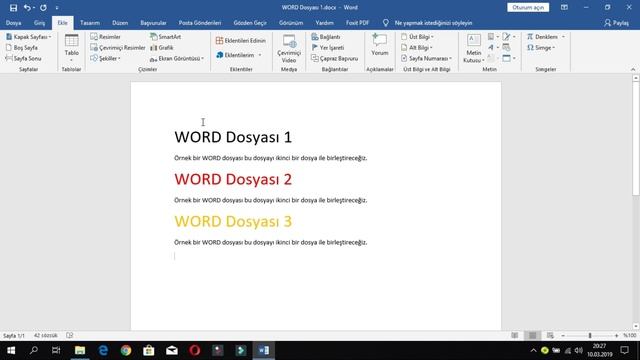Insert a Bağlantı hyperlink
The width and height of the screenshot is (640, 360).
[x=326, y=37]
